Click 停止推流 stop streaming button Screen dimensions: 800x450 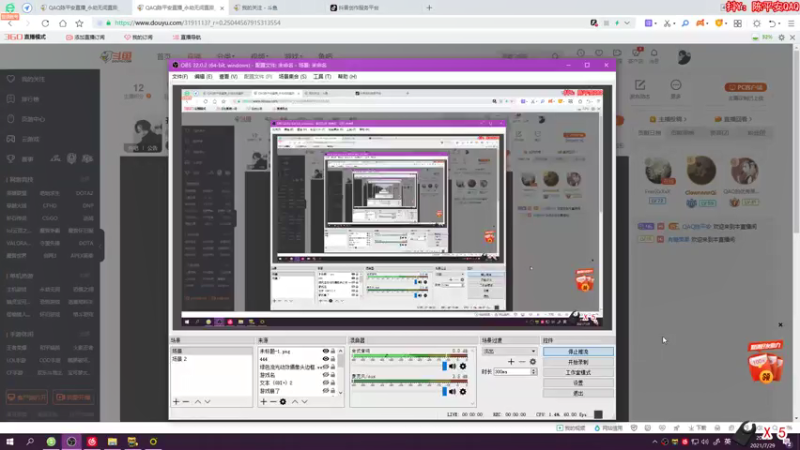pos(578,352)
